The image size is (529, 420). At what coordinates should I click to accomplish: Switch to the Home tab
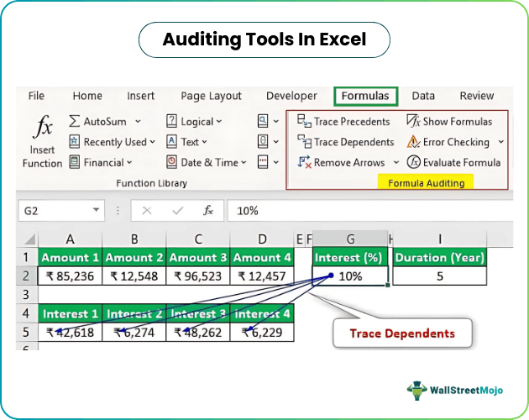click(87, 96)
